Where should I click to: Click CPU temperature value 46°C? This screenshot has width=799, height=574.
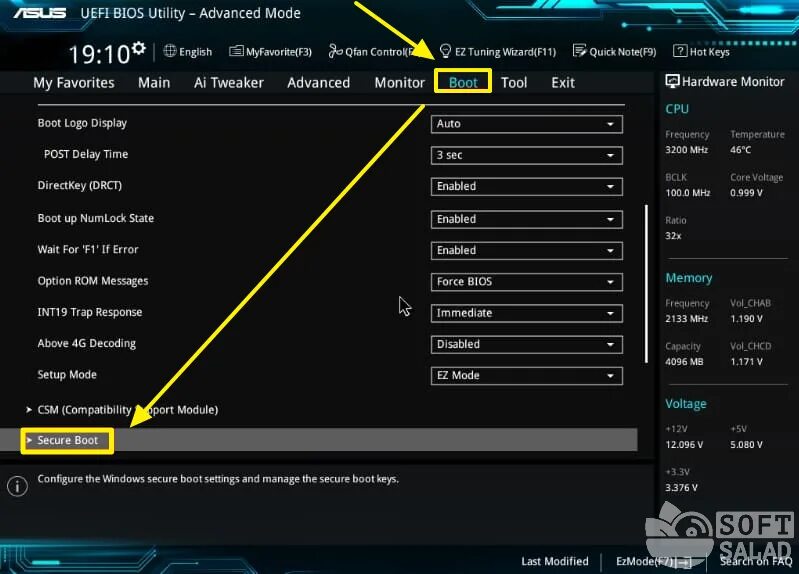click(x=740, y=150)
